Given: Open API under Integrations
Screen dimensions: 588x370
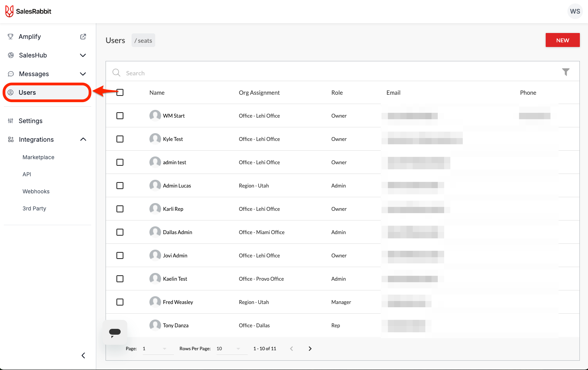Looking at the screenshot, I should click(x=27, y=174).
